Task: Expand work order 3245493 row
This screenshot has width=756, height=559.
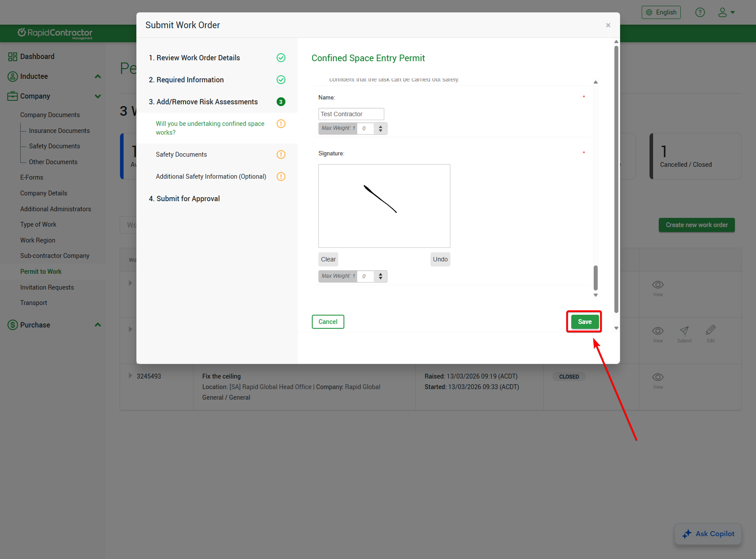Action: [130, 376]
